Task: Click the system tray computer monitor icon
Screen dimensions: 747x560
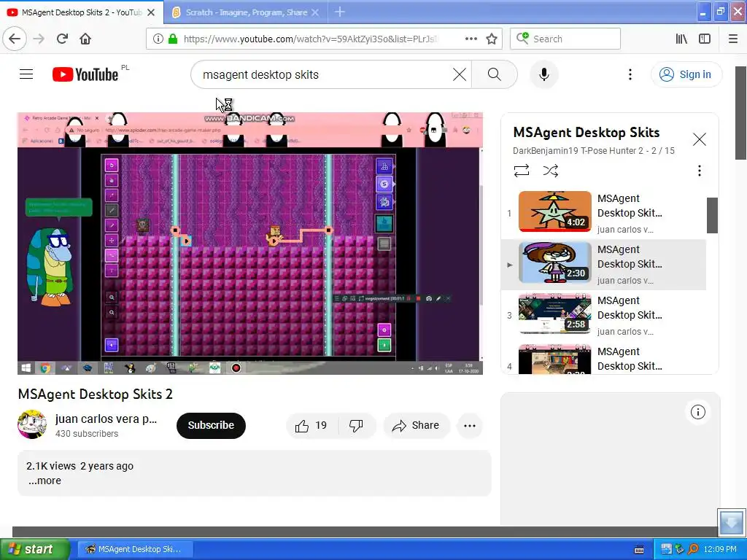Action: point(667,549)
